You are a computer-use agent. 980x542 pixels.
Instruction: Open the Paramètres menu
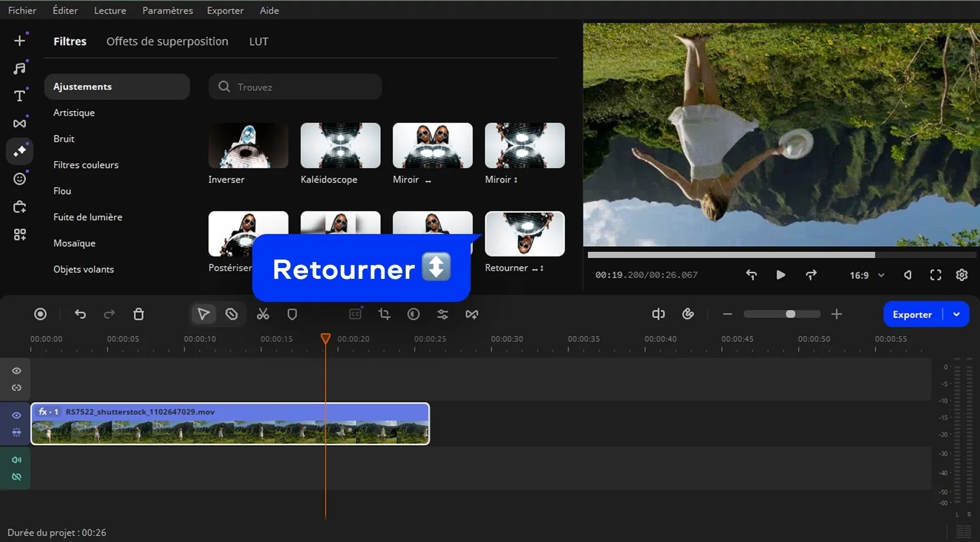(167, 10)
